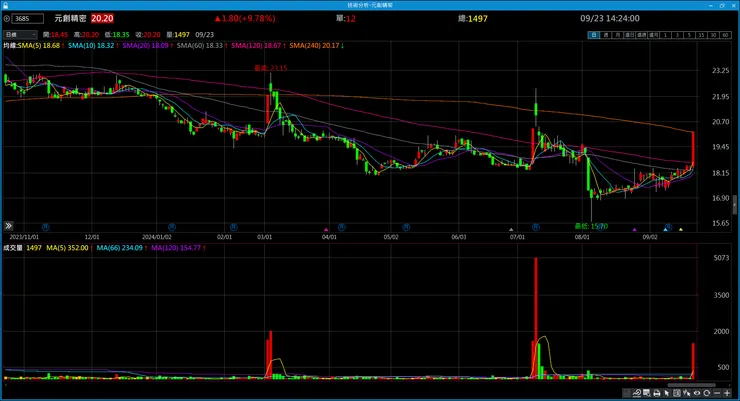This screenshot has height=401, width=740.
Task: Click the refresh circle icon
Action: (x=706, y=393)
